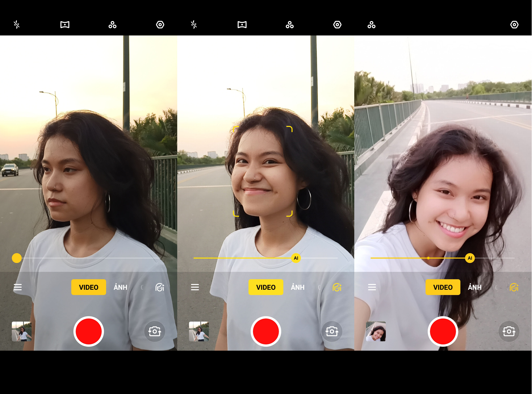Screen dimensions: 532x394
Task: Flip camera using switch icon in left screen
Action: coord(155,331)
